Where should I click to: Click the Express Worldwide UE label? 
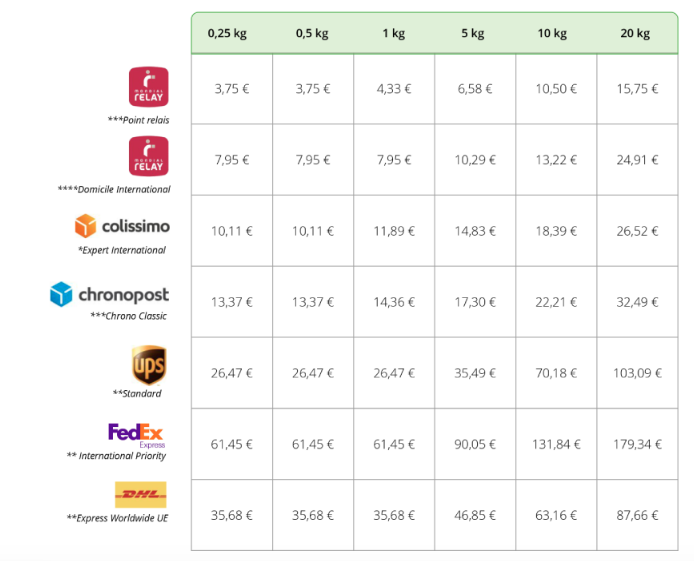[116, 518]
